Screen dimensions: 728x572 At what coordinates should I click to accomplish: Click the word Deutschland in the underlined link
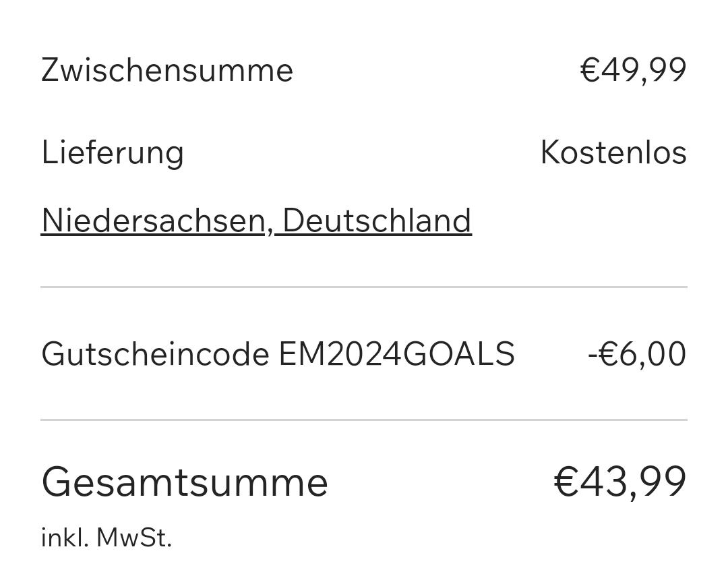click(x=377, y=221)
